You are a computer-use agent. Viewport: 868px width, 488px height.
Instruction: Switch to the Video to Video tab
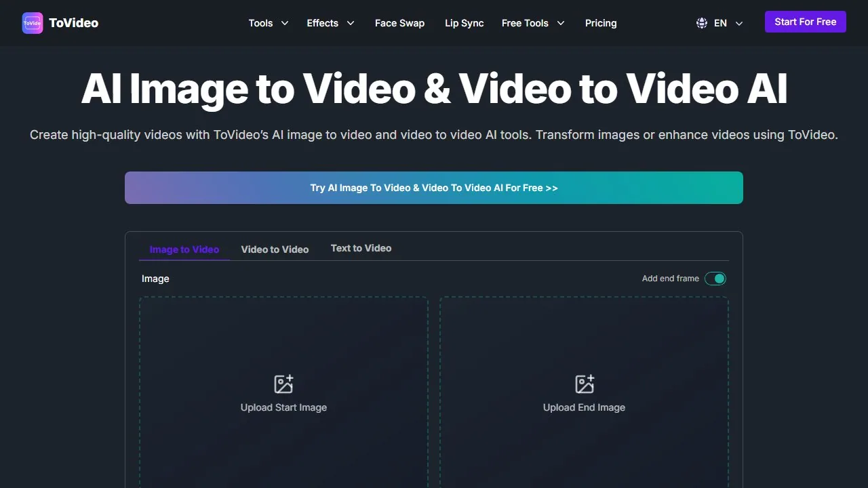[x=275, y=249]
